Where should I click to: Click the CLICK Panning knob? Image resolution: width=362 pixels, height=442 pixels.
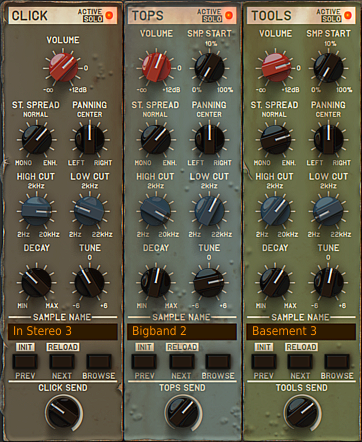pos(89,139)
